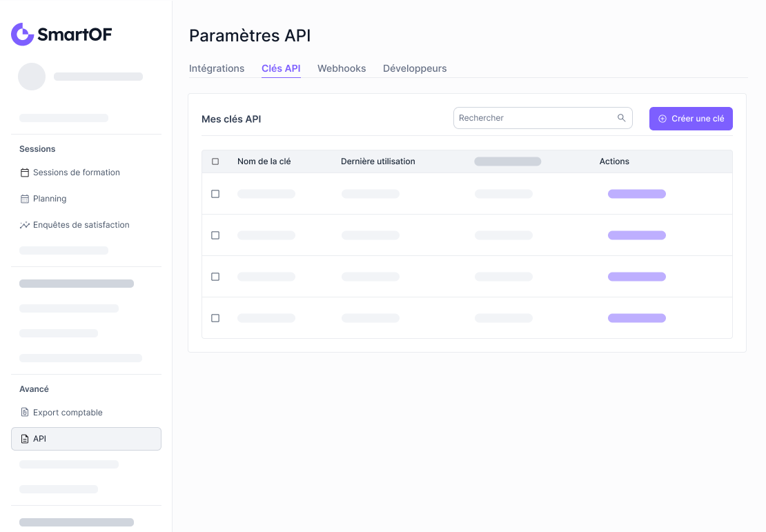
Task: Click the Export comptable document icon
Action: 24,413
